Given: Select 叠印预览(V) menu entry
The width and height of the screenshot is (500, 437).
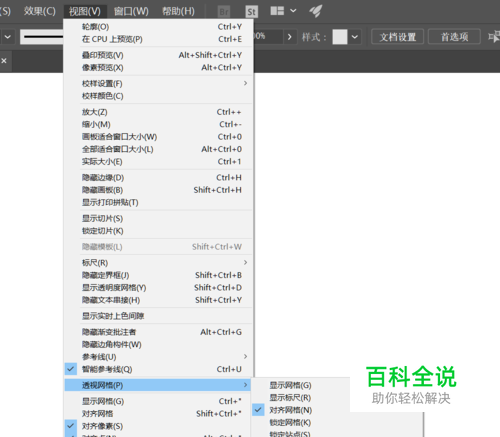Looking at the screenshot, I should coord(158,55).
